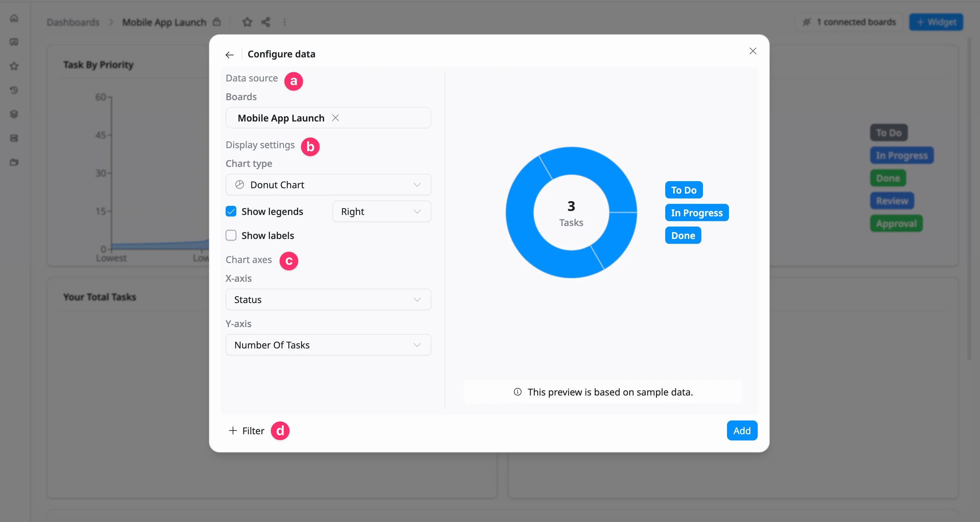The height and width of the screenshot is (522, 980).
Task: Click Task By Priority widget title
Action: click(98, 65)
